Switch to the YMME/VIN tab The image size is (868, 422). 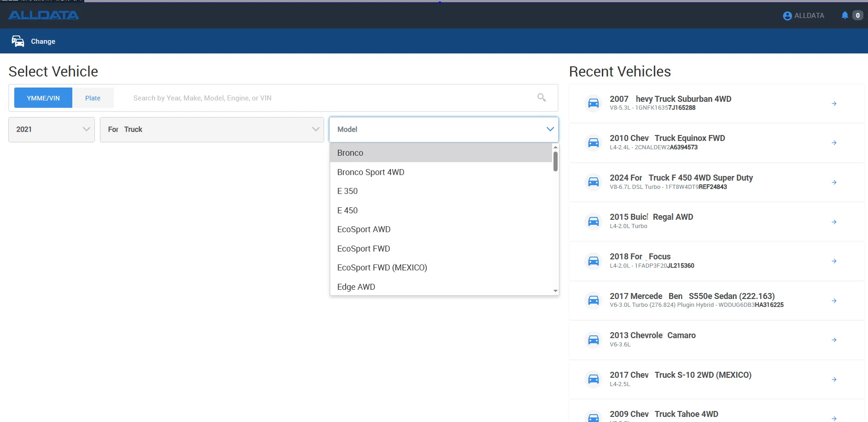click(43, 98)
